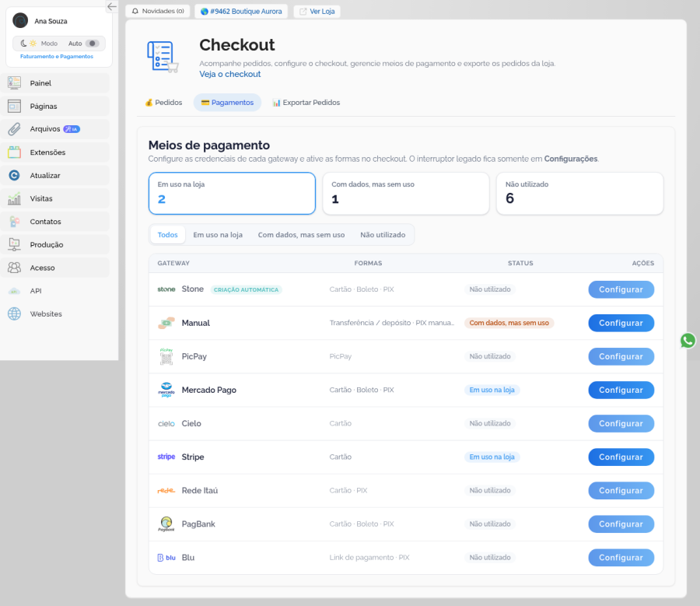Viewport: 700px width, 606px height.
Task: Click Configurar for Stone
Action: pyautogui.click(x=621, y=289)
